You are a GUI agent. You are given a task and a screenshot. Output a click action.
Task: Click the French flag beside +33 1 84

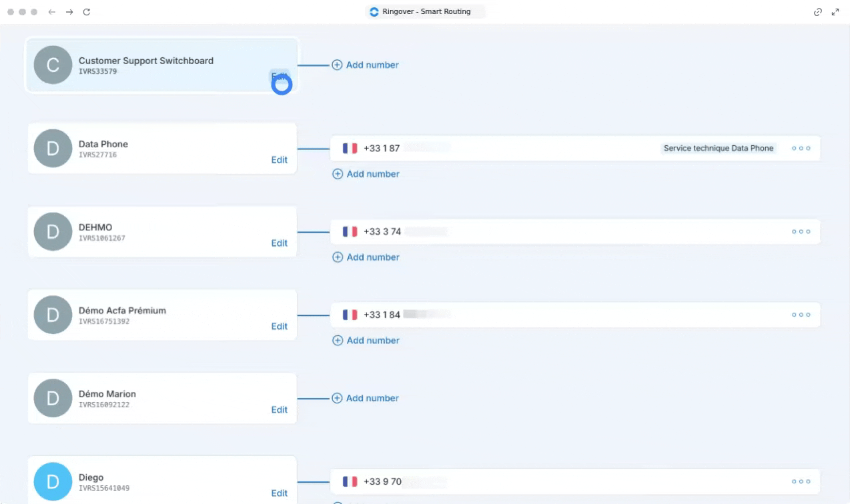pyautogui.click(x=350, y=315)
